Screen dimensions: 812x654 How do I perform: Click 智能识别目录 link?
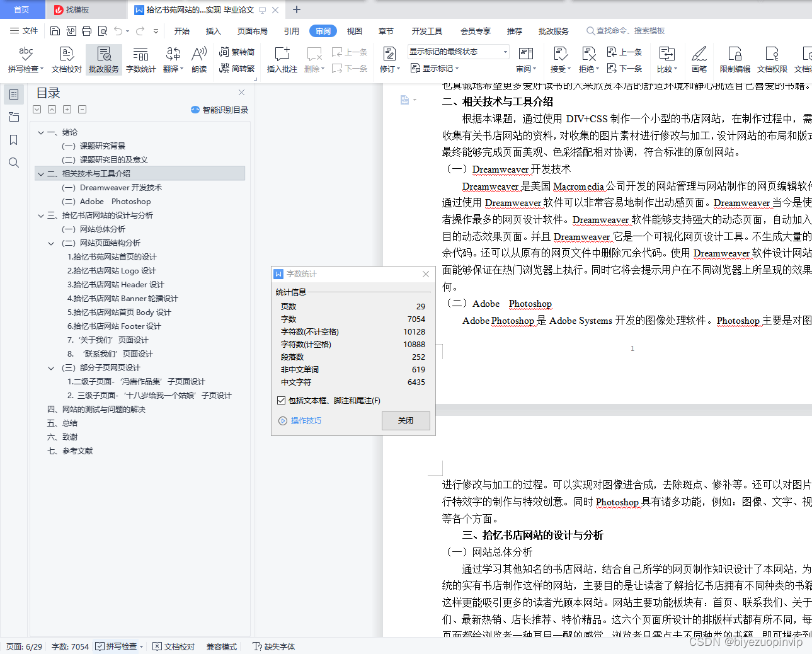(x=219, y=110)
